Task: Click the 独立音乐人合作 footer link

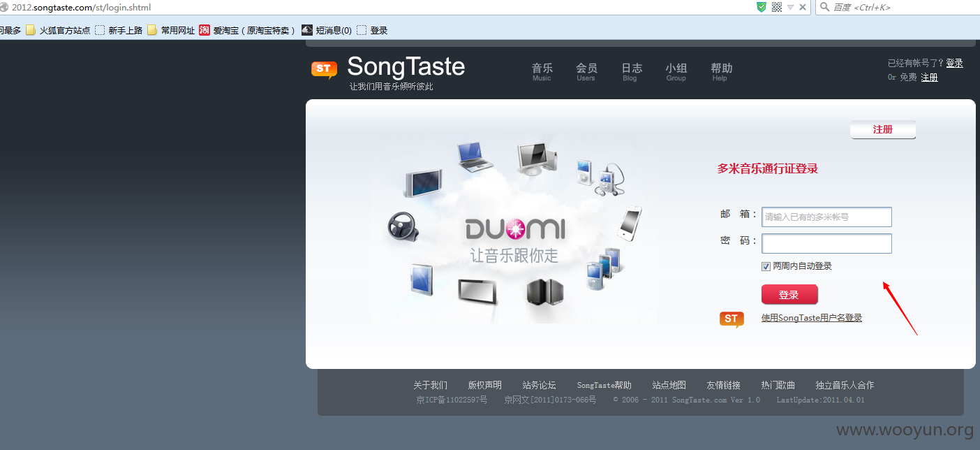Action: coord(845,385)
